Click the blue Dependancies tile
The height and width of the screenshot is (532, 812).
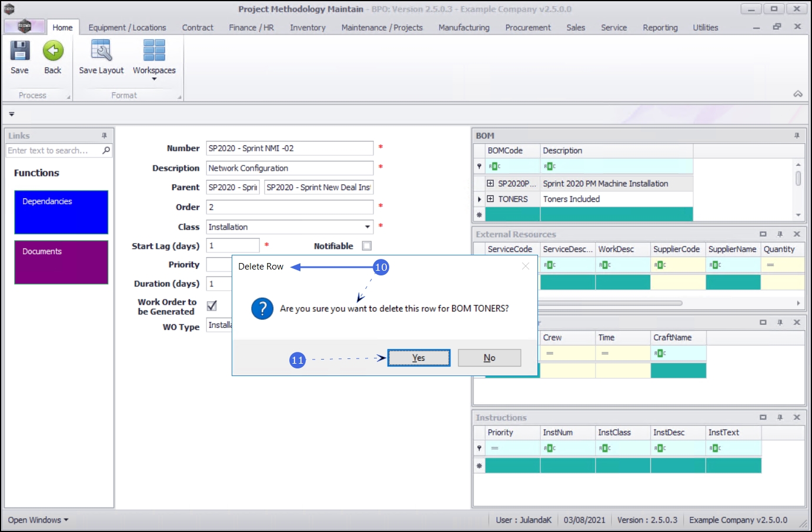(61, 212)
